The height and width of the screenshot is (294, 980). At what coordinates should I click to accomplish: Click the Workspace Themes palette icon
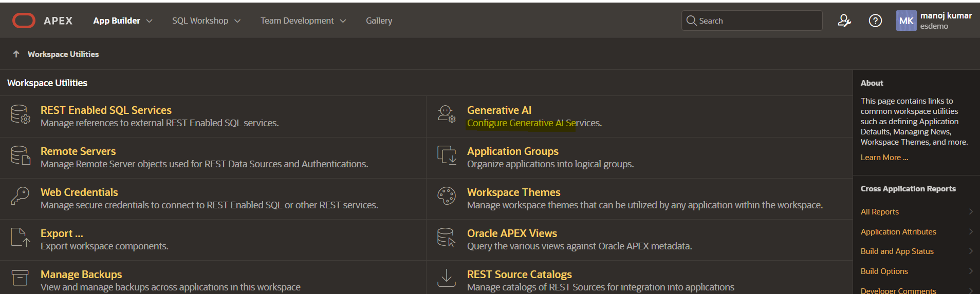click(x=446, y=196)
